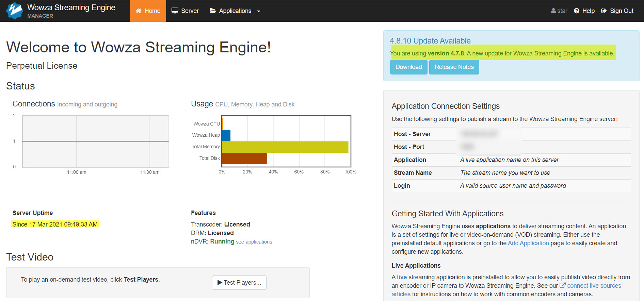Screen dimensions: 644x301
Task: Select the 4.8.10 Update Available heading
Action: (x=430, y=41)
